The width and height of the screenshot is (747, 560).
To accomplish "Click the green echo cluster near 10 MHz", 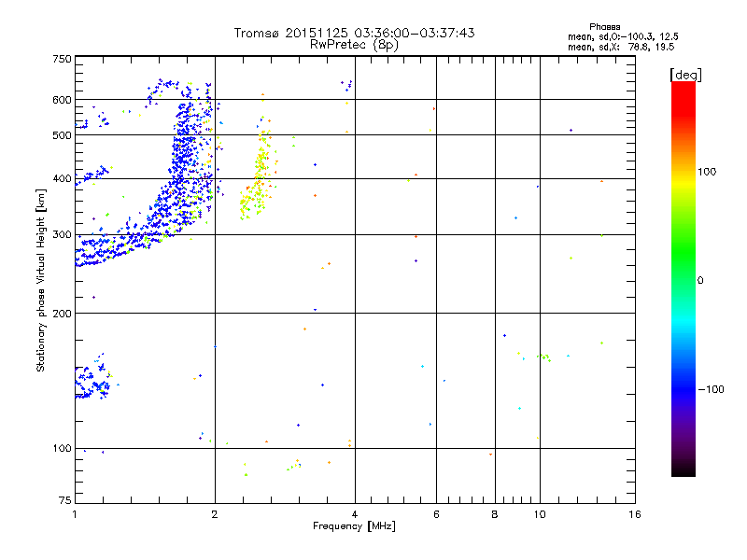I will [544, 357].
